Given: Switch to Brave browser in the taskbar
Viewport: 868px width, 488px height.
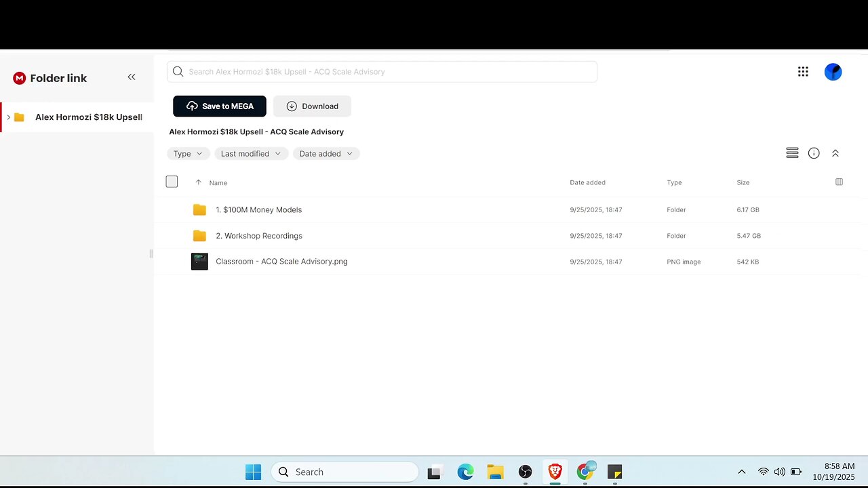Looking at the screenshot, I should coord(555,472).
